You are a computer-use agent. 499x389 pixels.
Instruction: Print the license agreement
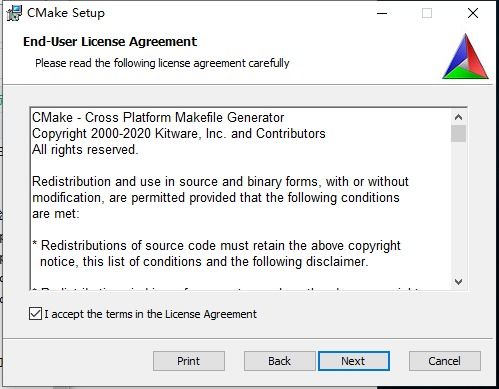pos(189,361)
